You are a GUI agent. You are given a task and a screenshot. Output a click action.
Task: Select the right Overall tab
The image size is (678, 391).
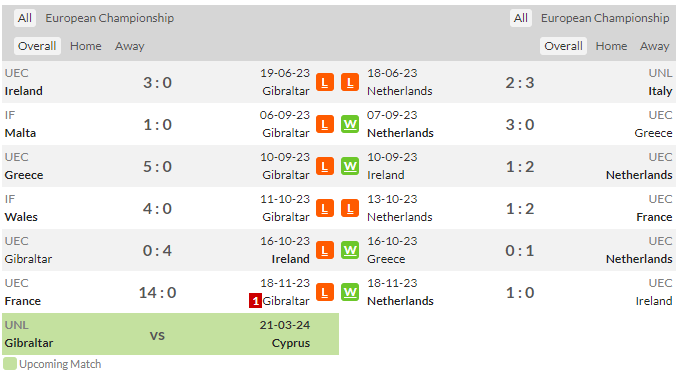tap(563, 46)
